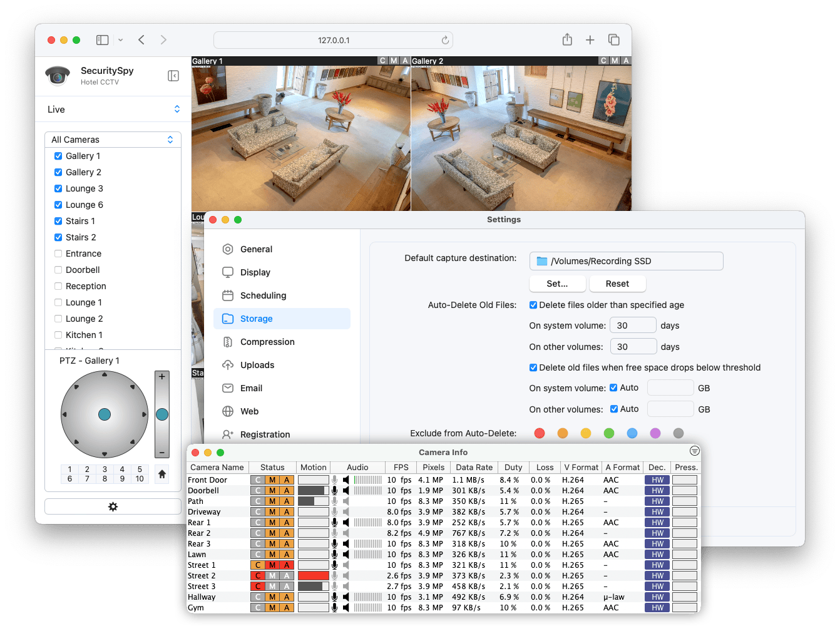Switch to the Display settings section

[228, 272]
